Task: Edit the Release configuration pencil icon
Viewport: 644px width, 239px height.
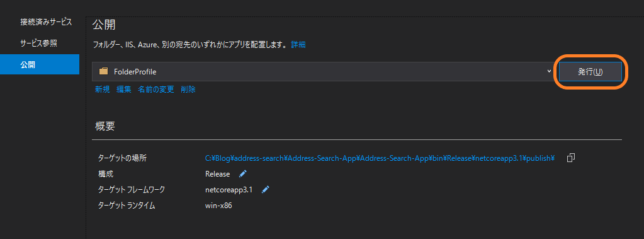Action: click(x=243, y=173)
